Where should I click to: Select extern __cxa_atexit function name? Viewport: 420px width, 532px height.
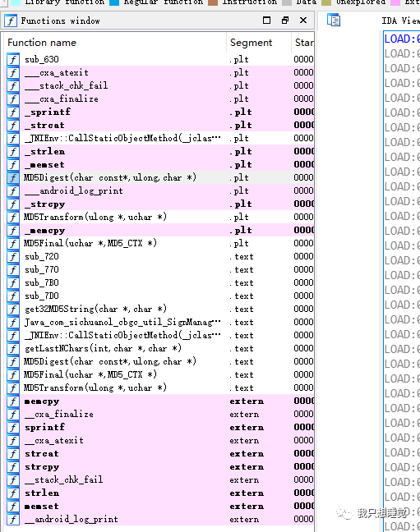click(54, 440)
